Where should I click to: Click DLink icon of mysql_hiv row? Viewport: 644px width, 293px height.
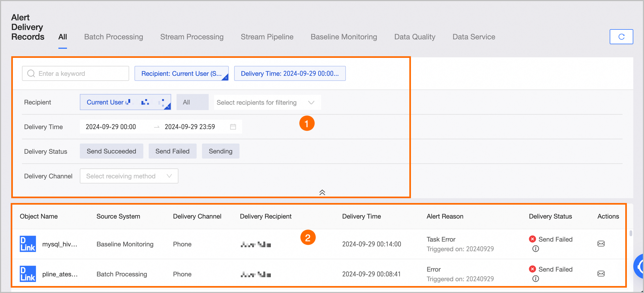point(28,244)
